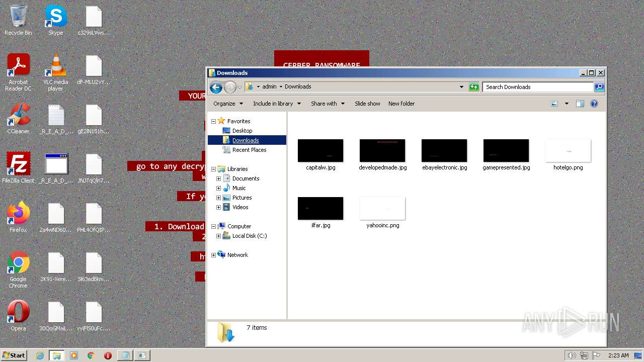
Task: Click in the Search Downloads field
Action: 537,87
